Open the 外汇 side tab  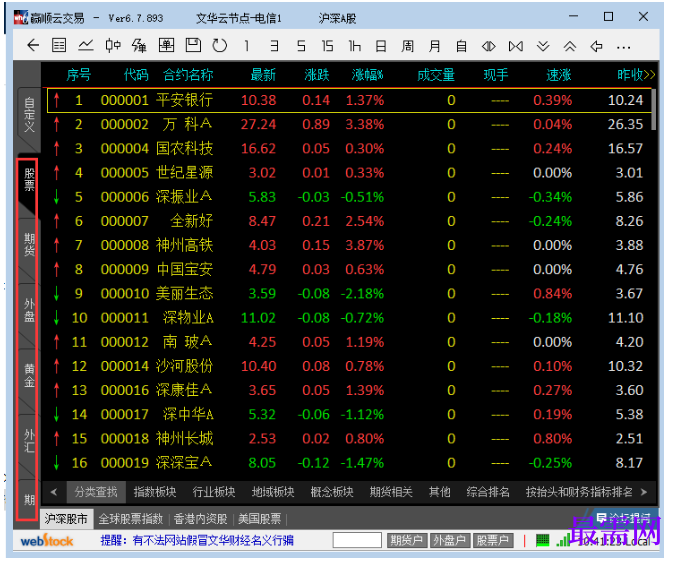coord(29,440)
